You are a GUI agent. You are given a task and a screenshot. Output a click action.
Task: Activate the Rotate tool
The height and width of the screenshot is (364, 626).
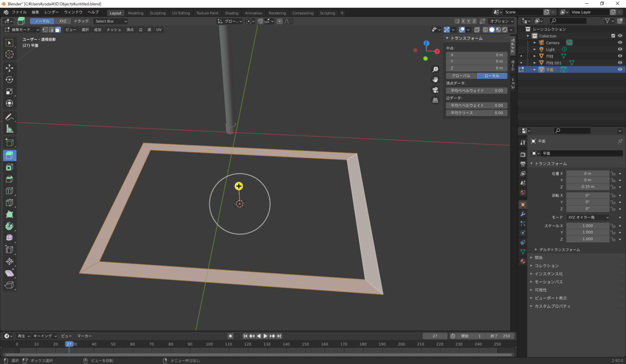[x=9, y=80]
